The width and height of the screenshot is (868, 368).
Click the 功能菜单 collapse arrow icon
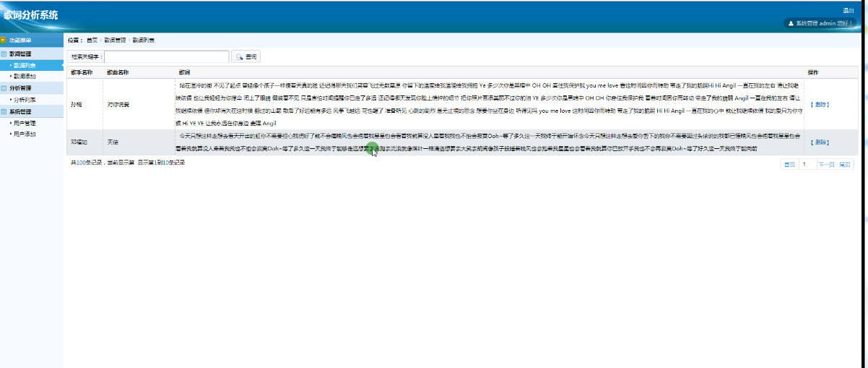(4, 40)
